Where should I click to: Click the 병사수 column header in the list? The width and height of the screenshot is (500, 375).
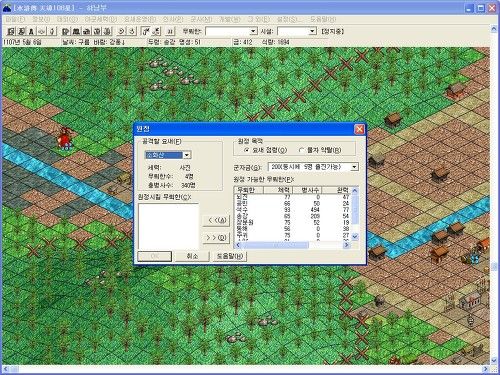tap(307, 190)
